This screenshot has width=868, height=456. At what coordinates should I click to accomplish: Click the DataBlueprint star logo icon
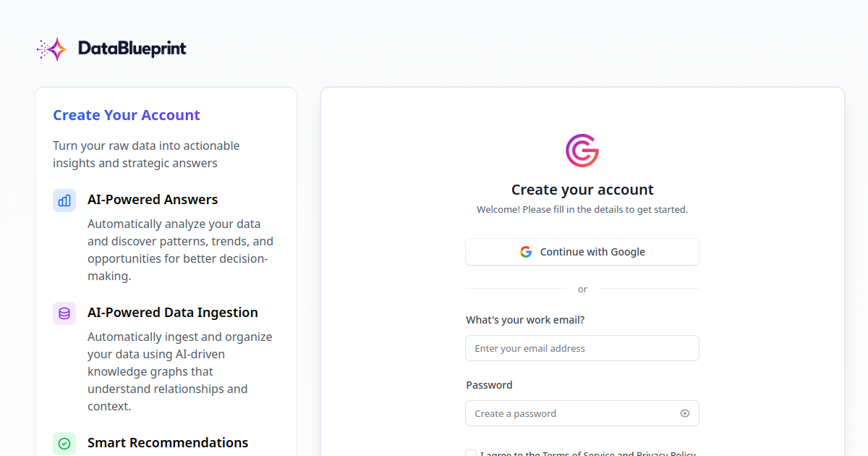coord(52,48)
